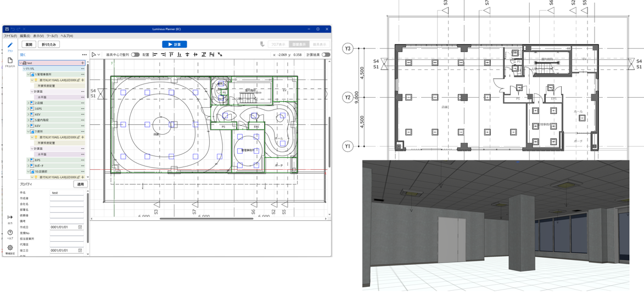This screenshot has height=300, width=644.
Task: Open the ファイル(F) menu
Action: 10,36
